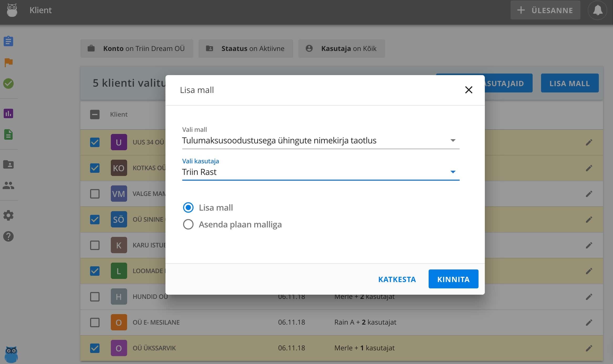The height and width of the screenshot is (364, 613).
Task: Open the clients folder icon in sidebar
Action: pos(8,164)
